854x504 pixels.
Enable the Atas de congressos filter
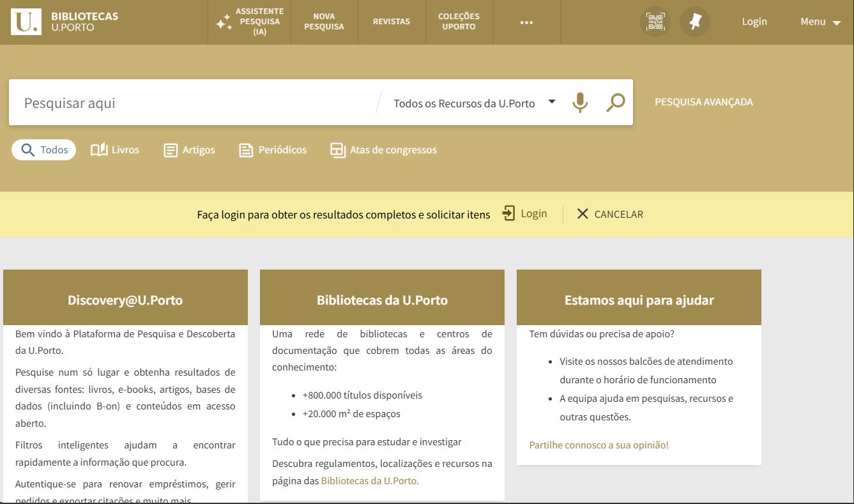point(383,149)
